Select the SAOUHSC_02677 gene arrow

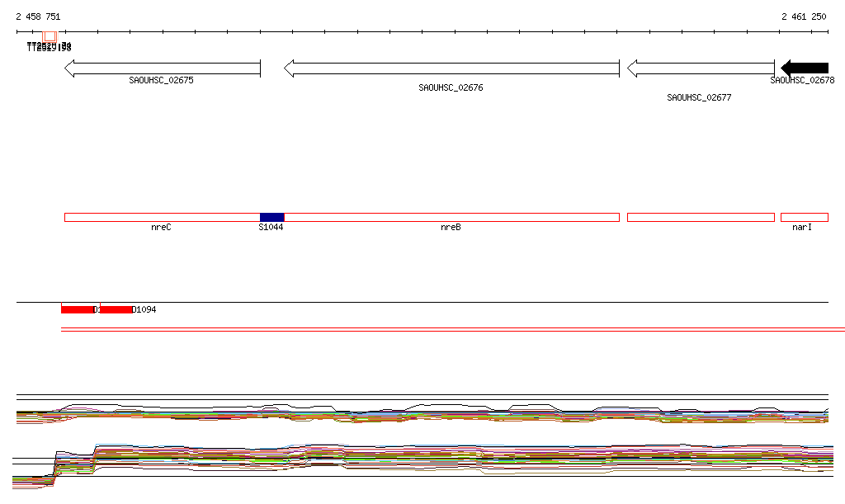(x=701, y=68)
